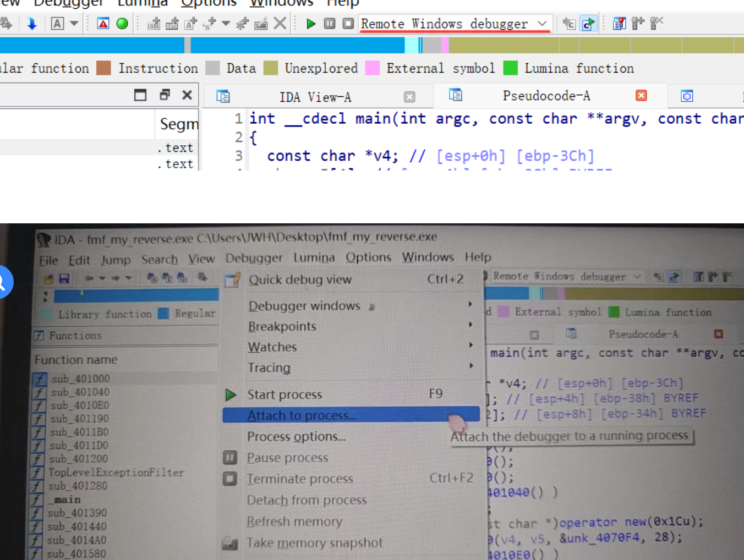Switch to Pseudocode-A tab in lower photo
744x560 pixels.
pyautogui.click(x=643, y=334)
